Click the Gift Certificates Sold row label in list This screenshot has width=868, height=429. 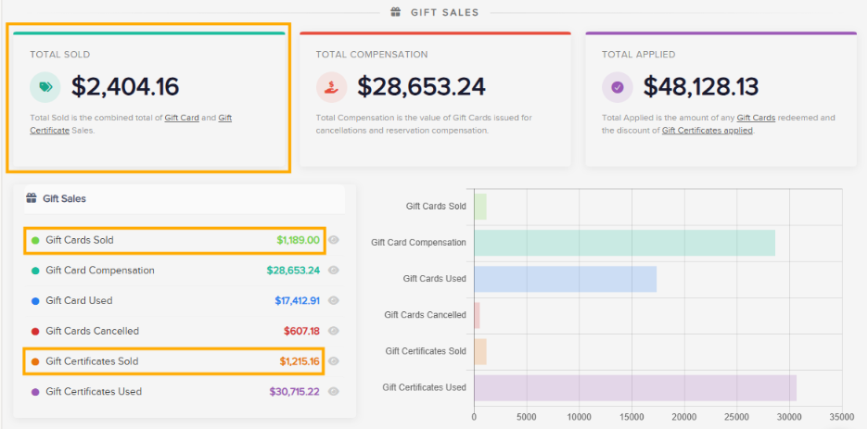pyautogui.click(x=92, y=361)
